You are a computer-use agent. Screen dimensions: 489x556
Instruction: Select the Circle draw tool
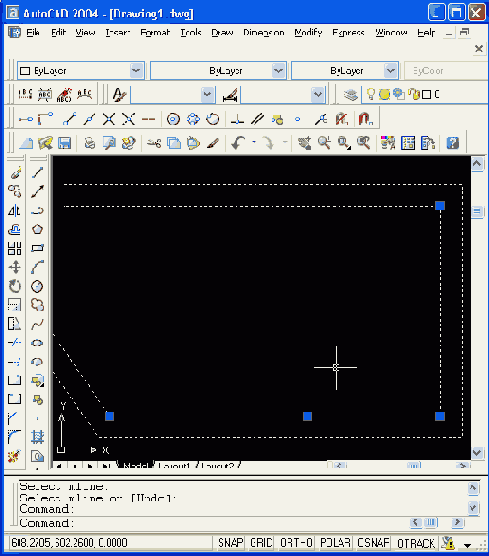37,286
